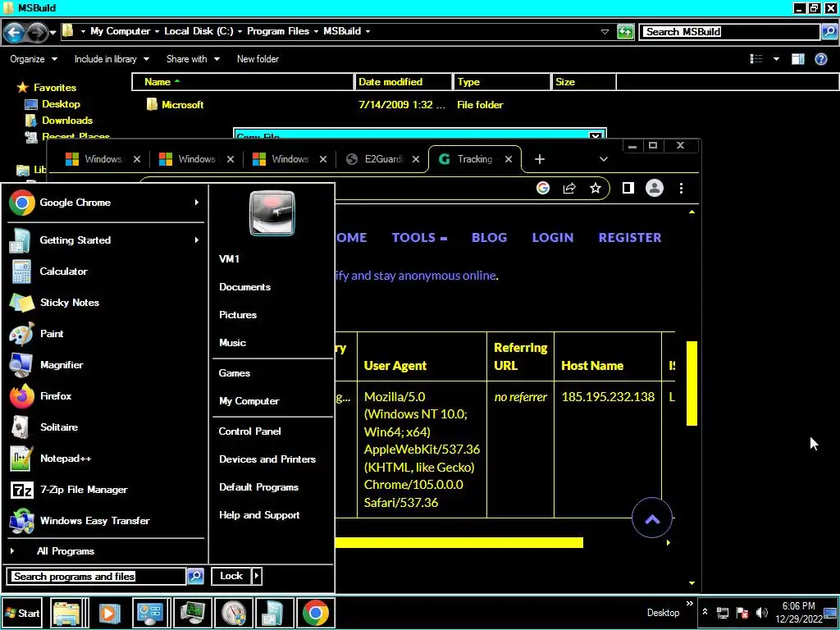840x630 pixels.
Task: Open the Organize dropdown
Action: pyautogui.click(x=33, y=59)
